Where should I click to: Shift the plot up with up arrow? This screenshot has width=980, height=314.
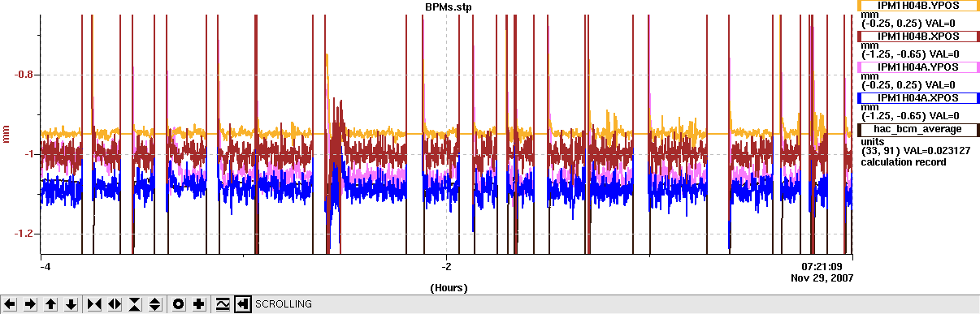click(x=50, y=304)
